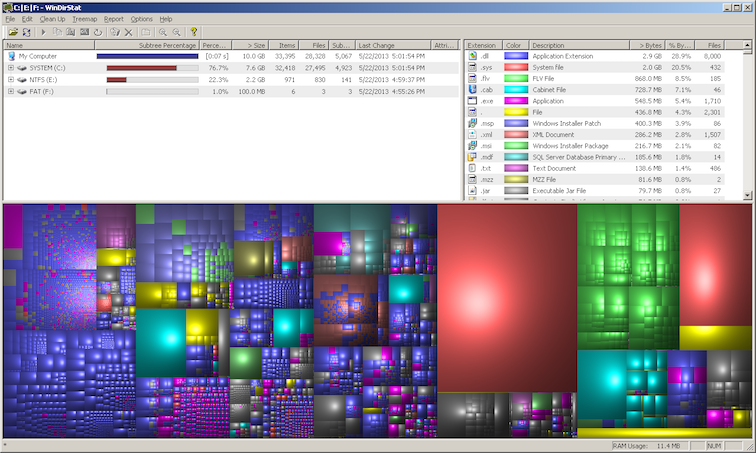Click the My Computer icon in tree
Viewport: 756px width, 453px height.
[12, 56]
